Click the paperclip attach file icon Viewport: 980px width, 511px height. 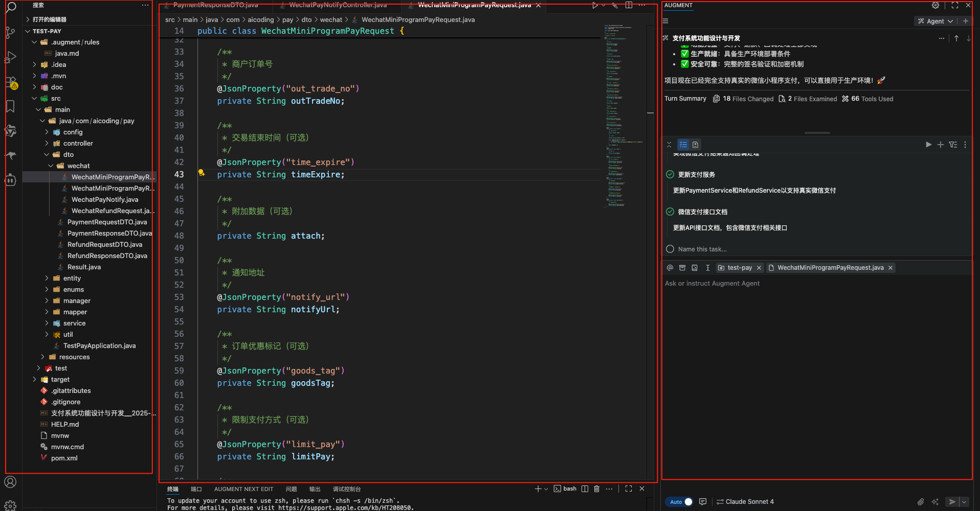pyautogui.click(x=920, y=502)
